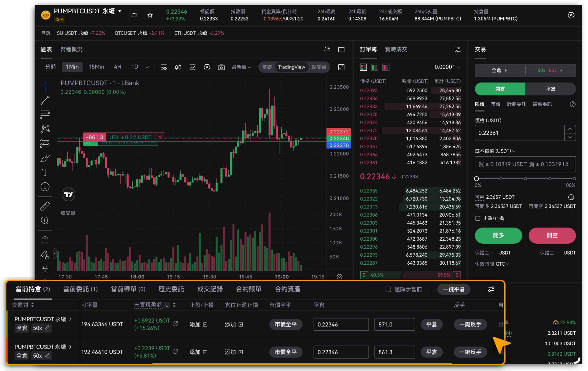588x371 pixels.
Task: Open order book settings sliders icon
Action: click(457, 49)
